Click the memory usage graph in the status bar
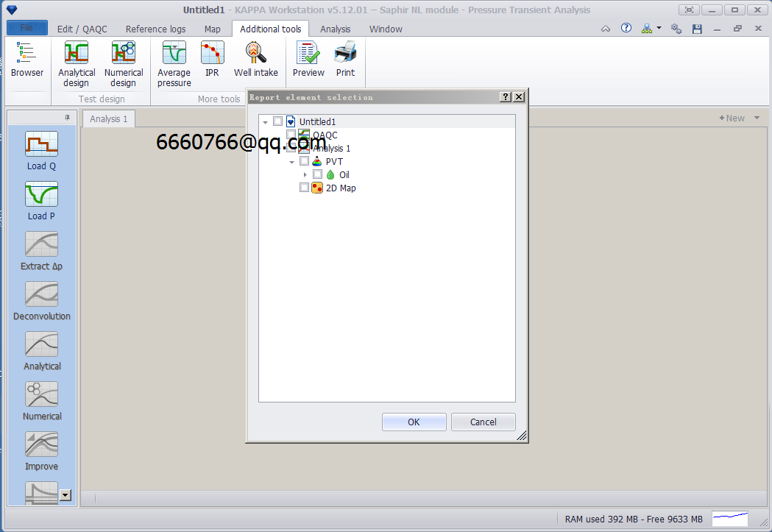Image resolution: width=772 pixels, height=532 pixels. pos(730,519)
